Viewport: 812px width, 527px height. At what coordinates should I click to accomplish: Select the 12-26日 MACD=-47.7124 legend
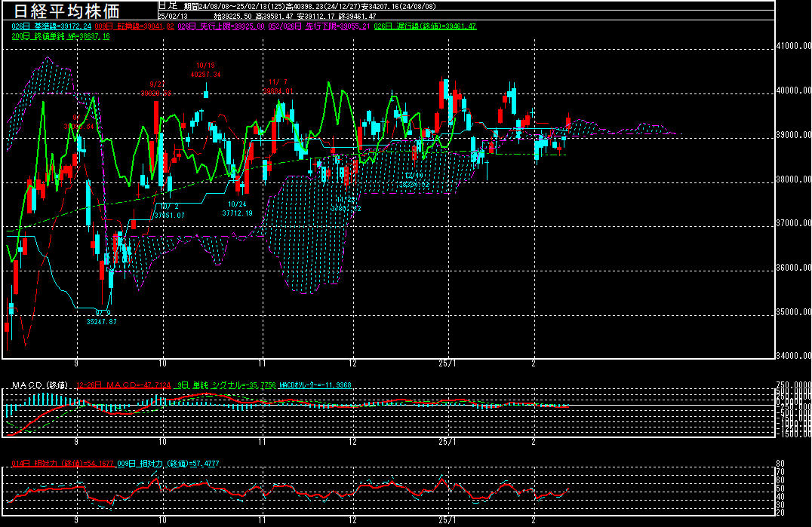pos(123,385)
